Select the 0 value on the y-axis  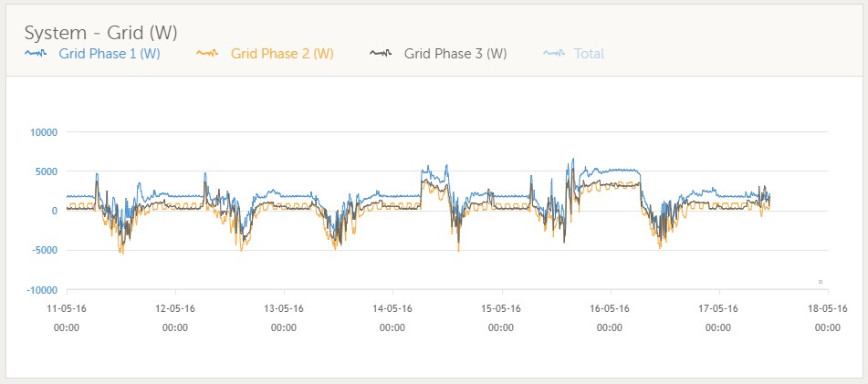(54, 211)
